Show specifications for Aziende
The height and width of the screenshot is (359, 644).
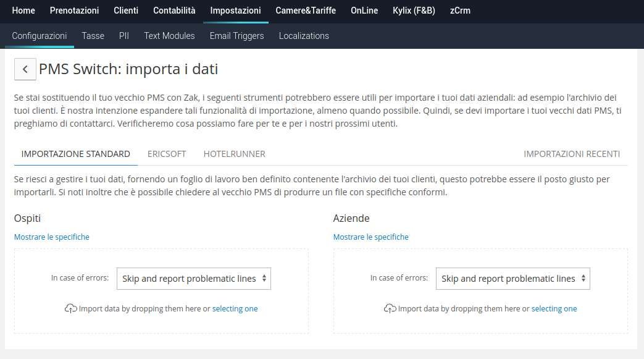(370, 237)
